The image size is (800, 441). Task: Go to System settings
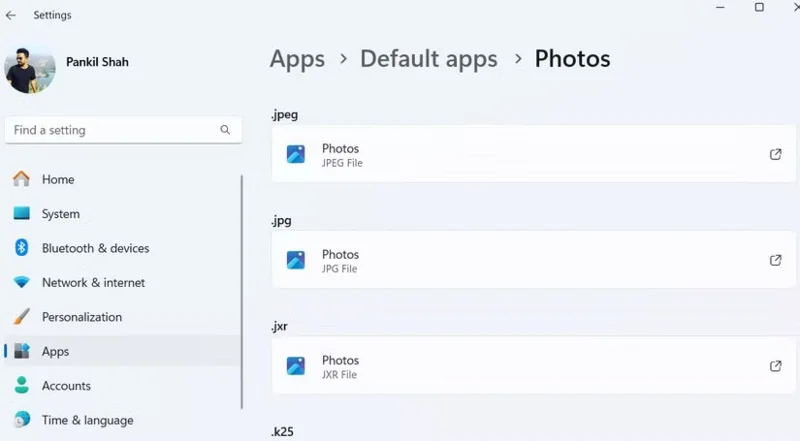pos(60,214)
